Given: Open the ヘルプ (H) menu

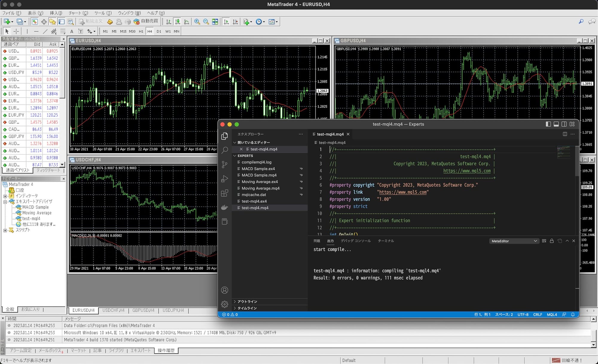Looking at the screenshot, I should (x=156, y=13).
